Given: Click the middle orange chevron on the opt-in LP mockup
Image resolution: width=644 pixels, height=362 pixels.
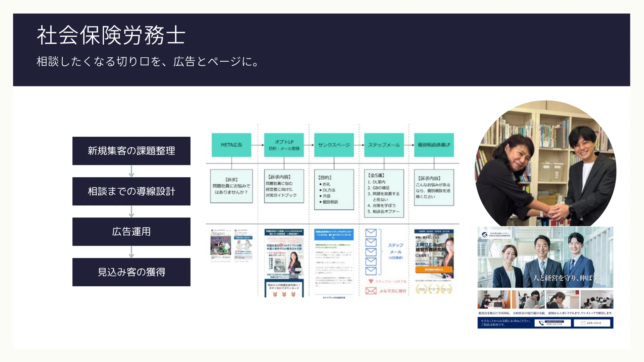Looking at the screenshot, I should coord(284,294).
